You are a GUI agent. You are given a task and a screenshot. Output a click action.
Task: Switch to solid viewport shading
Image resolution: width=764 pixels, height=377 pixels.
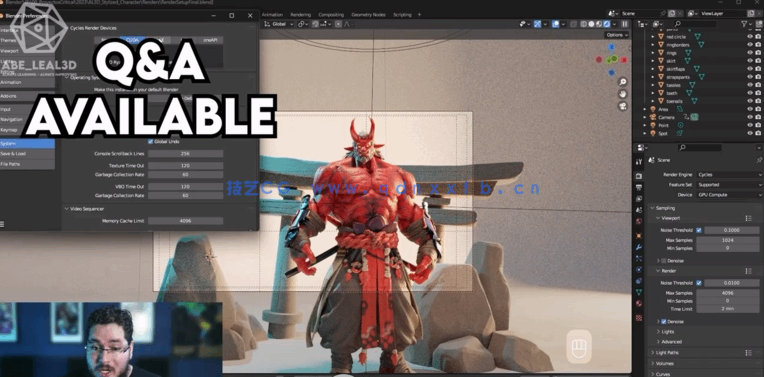pyautogui.click(x=591, y=24)
